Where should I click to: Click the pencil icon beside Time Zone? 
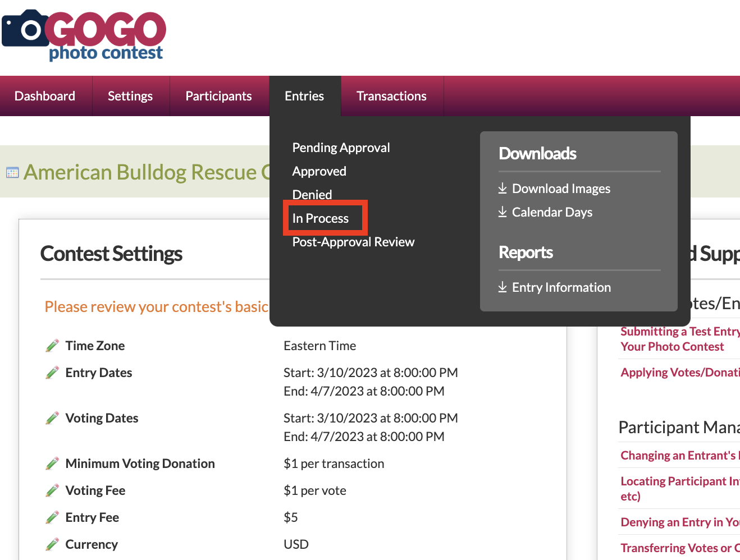[x=52, y=346]
